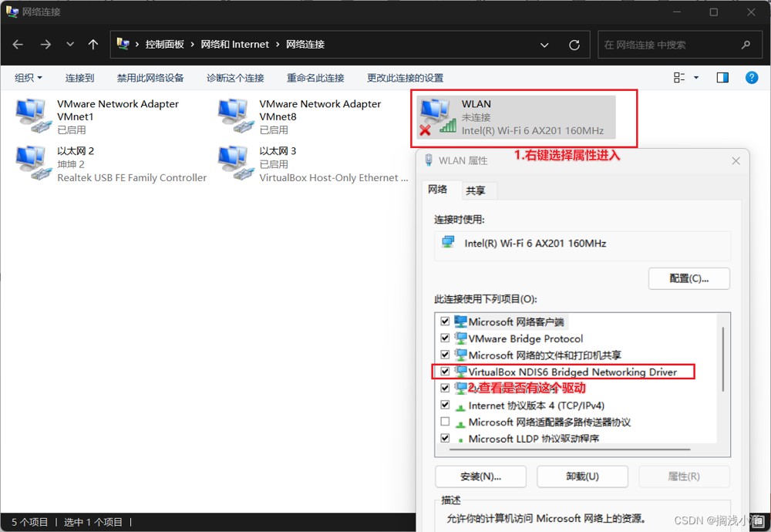The width and height of the screenshot is (771, 532).
Task: Click the 未连接 status text under WLAN
Action: coord(476,117)
